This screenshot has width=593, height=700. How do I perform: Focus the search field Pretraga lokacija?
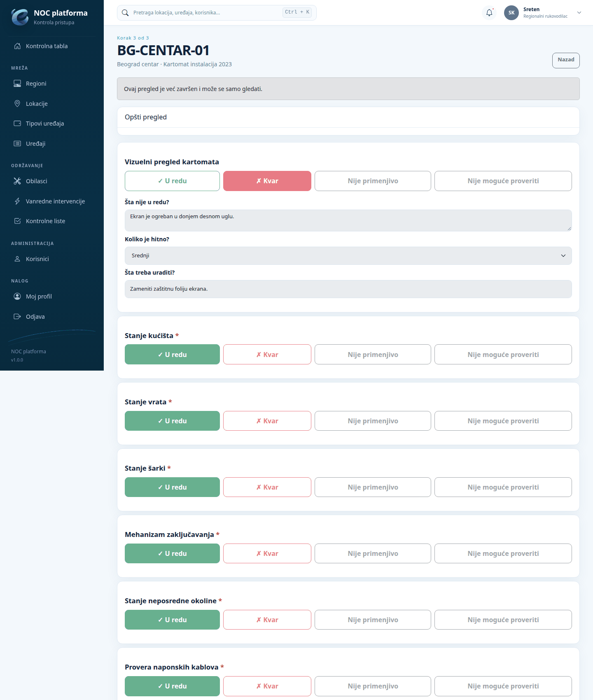[x=217, y=13]
